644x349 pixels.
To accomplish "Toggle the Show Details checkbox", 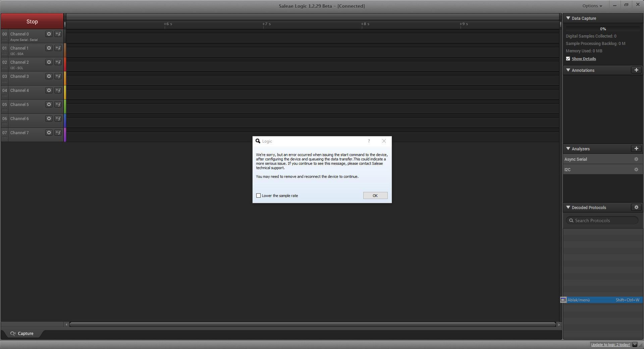I will tap(568, 59).
